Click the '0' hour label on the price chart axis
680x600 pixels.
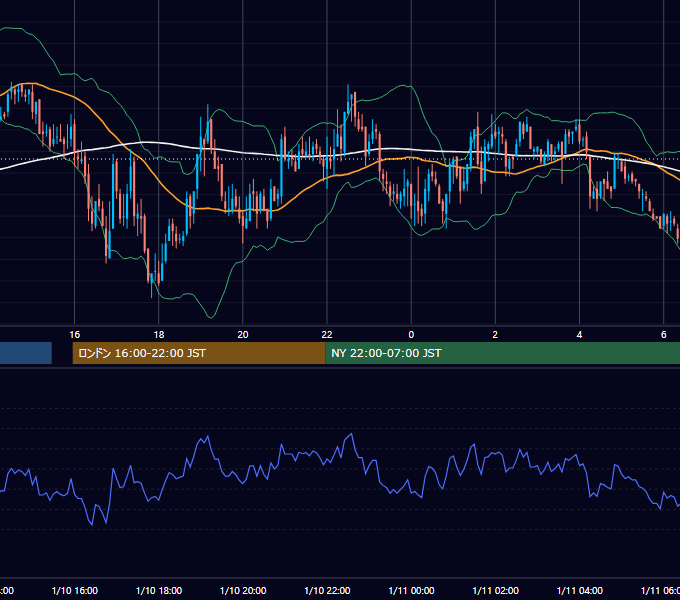point(411,334)
